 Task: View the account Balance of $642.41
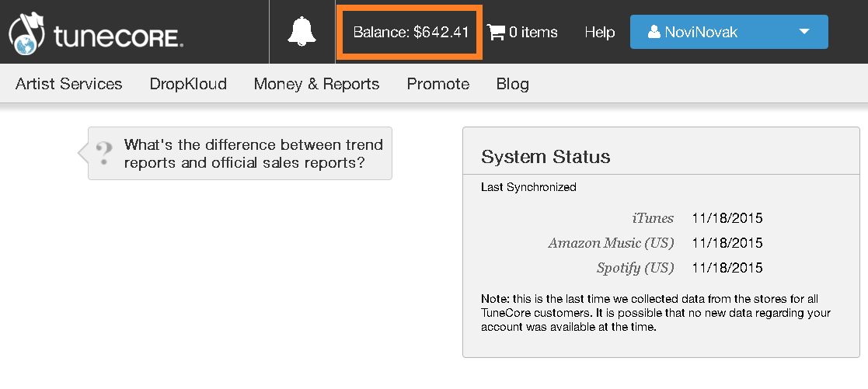coord(410,32)
